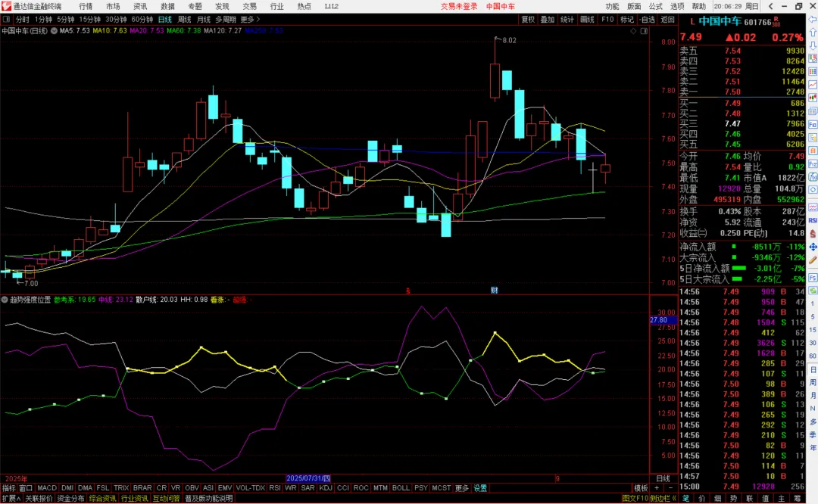Viewport: 818px width, 504px height.
Task: Switch to KDJ indicator tab
Action: point(325,488)
